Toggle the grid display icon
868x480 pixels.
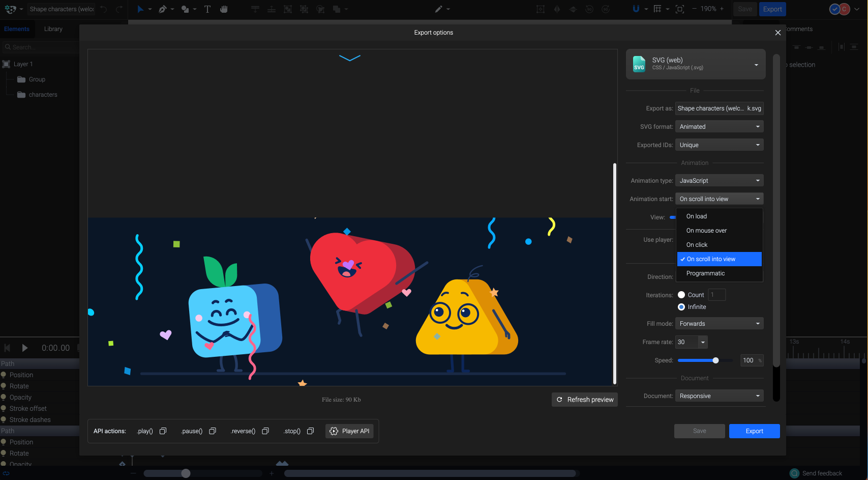[x=657, y=9]
